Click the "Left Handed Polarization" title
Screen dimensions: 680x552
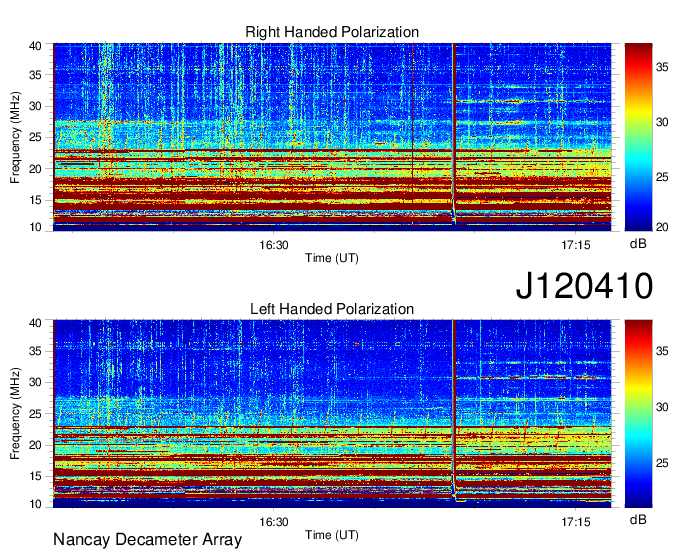[x=332, y=309]
